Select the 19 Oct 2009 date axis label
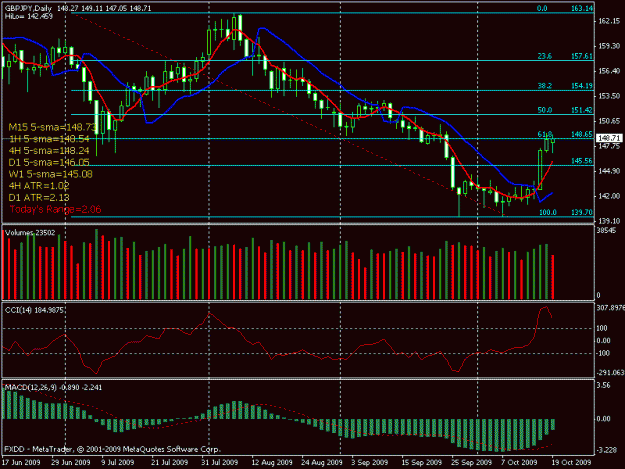 tap(571, 463)
